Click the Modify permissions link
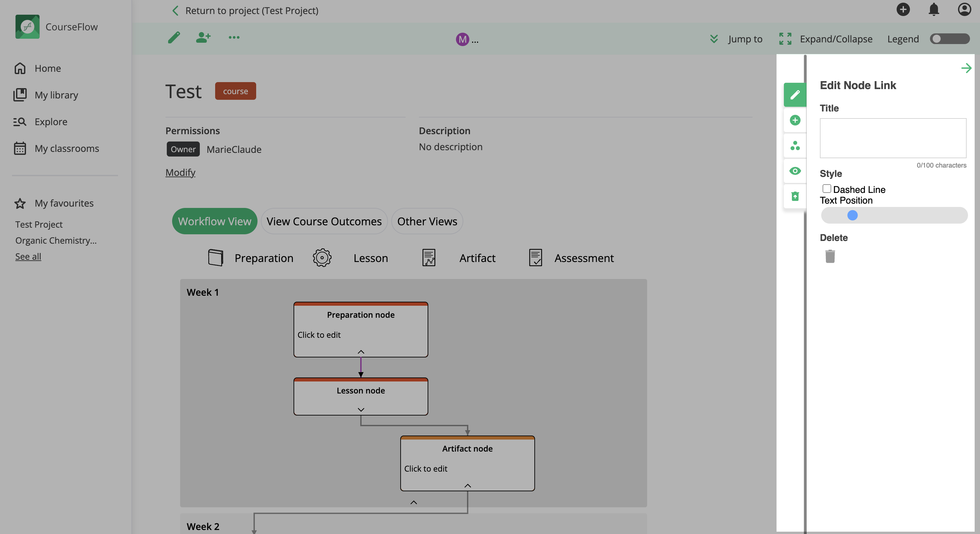Screen dimensions: 980x534 (x=180, y=173)
